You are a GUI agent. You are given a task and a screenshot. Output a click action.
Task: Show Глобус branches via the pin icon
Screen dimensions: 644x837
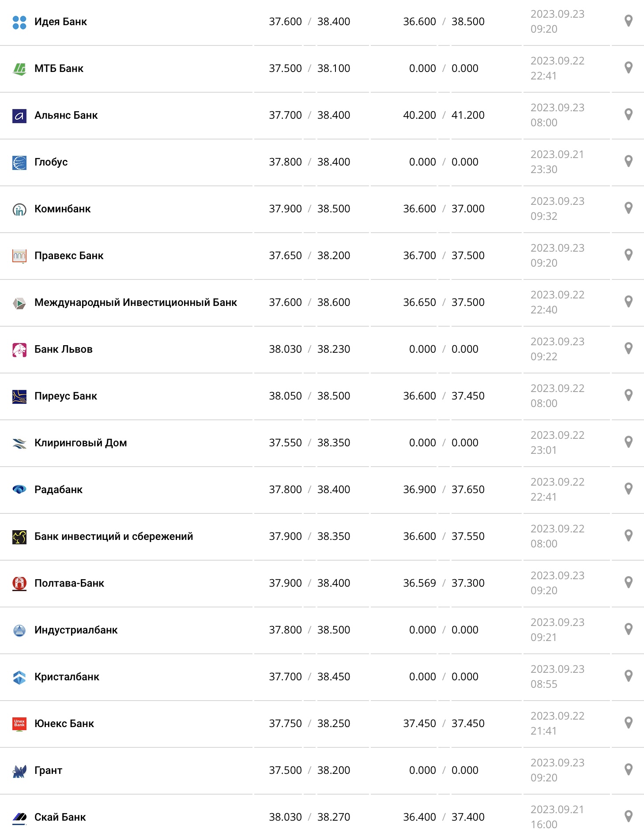[x=629, y=161]
